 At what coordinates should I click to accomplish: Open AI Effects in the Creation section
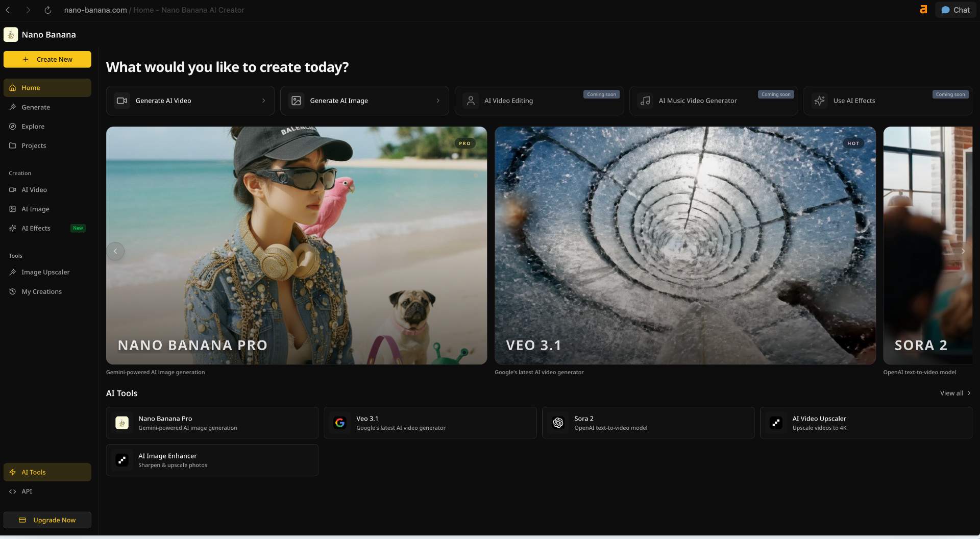pos(36,229)
